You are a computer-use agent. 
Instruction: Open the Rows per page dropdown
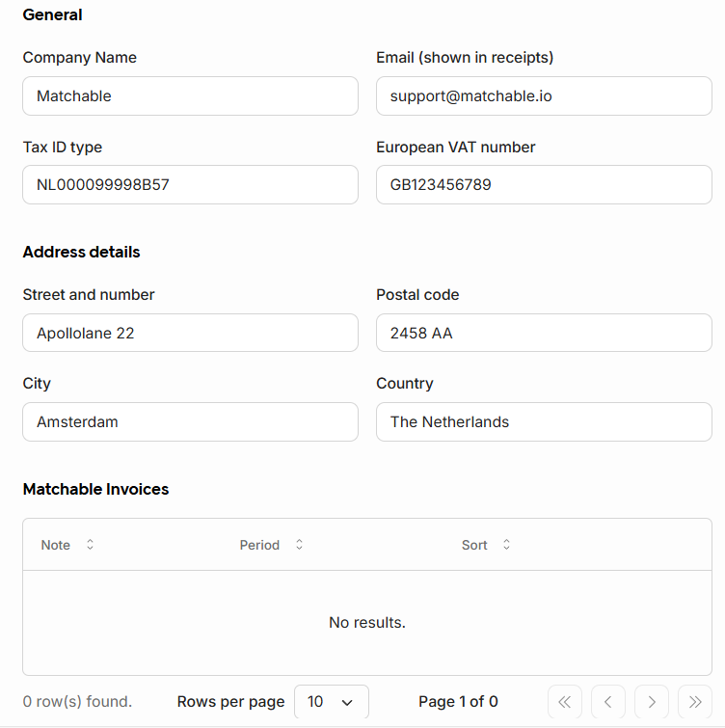(332, 702)
